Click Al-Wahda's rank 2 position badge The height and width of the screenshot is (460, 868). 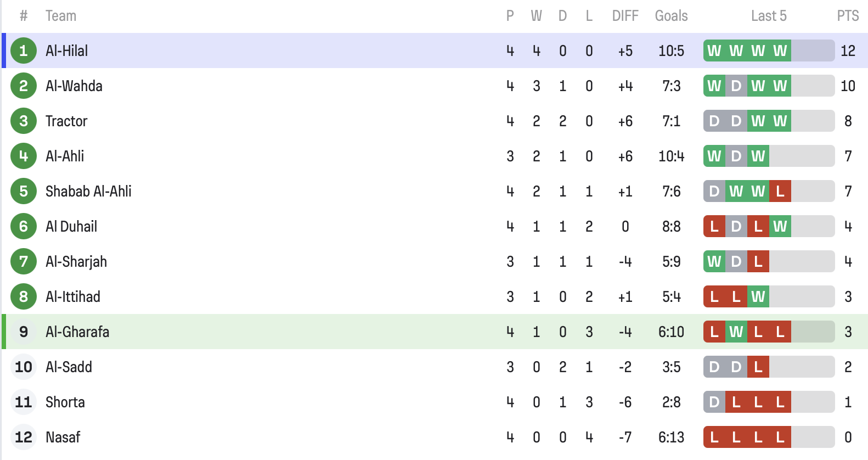(24, 86)
